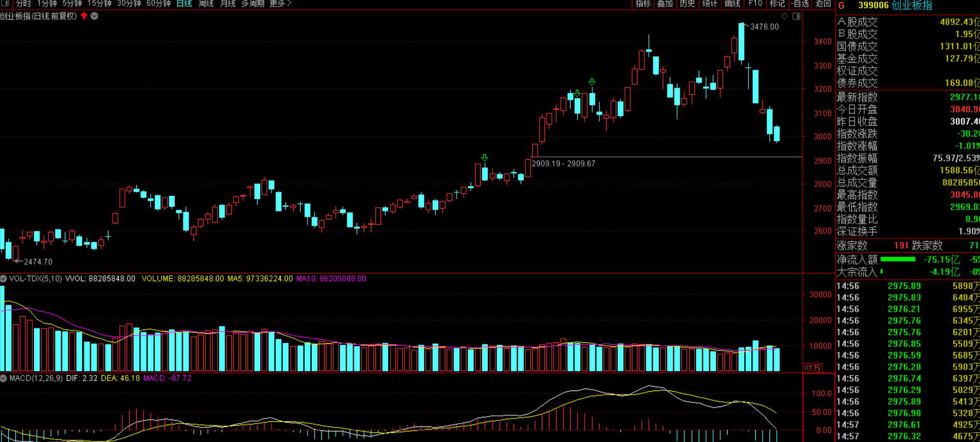
Task: Click the 2909.19 - 2909.67 gap label
Action: [x=564, y=163]
